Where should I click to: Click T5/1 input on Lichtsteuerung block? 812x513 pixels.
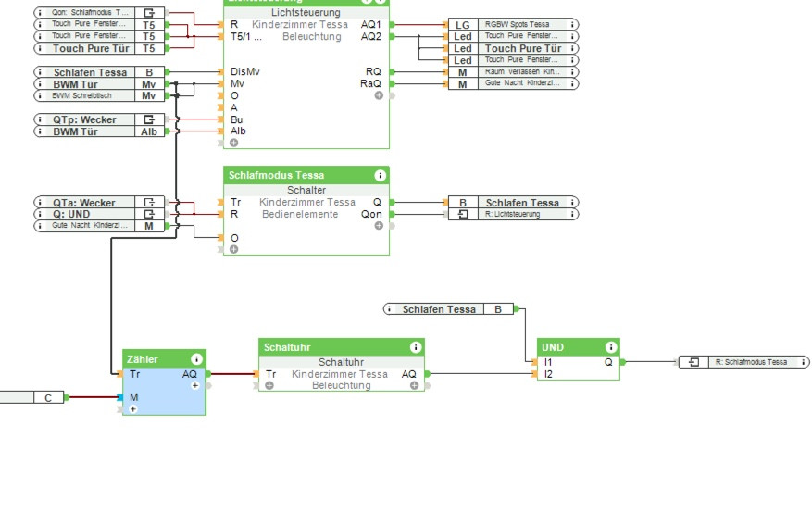point(246,36)
